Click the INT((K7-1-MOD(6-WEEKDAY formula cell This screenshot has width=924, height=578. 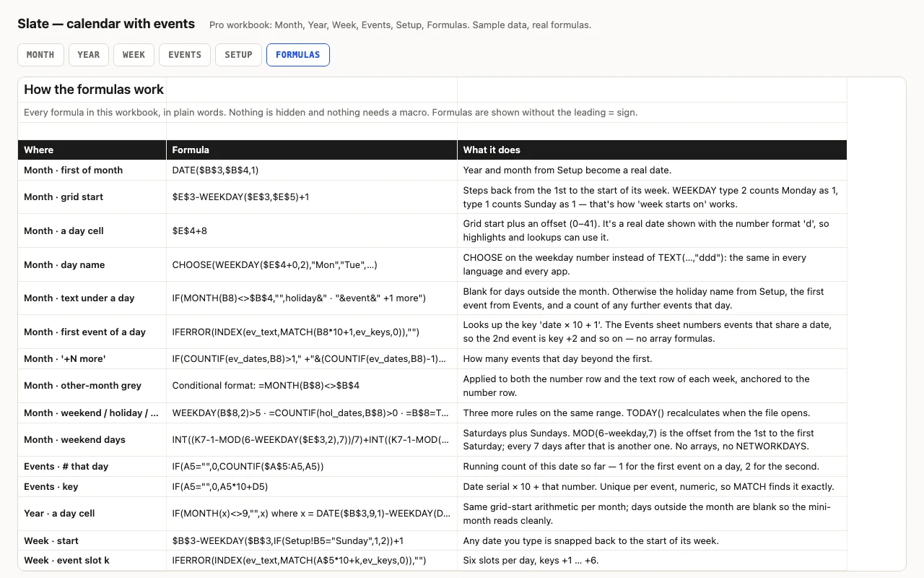pyautogui.click(x=312, y=439)
